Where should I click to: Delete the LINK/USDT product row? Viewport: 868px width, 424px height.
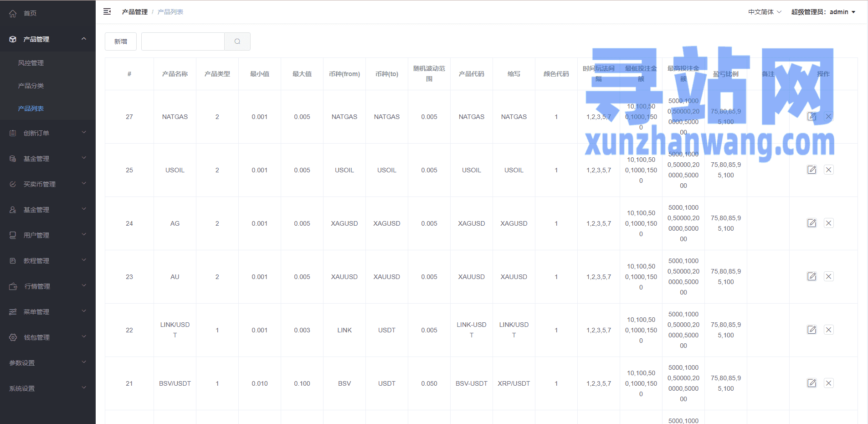828,330
